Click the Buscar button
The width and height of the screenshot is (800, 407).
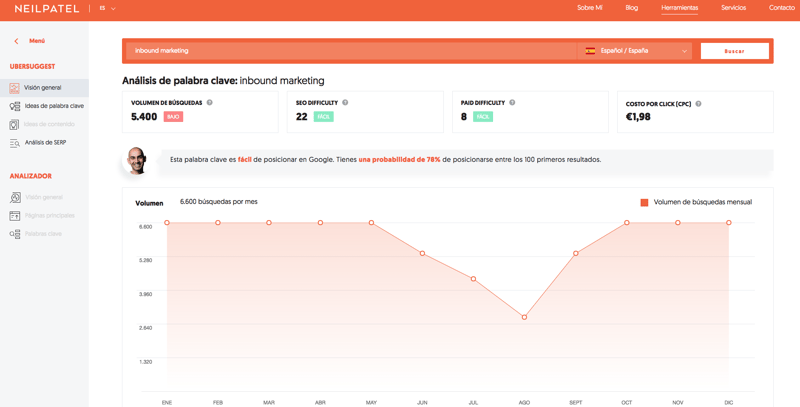(735, 51)
